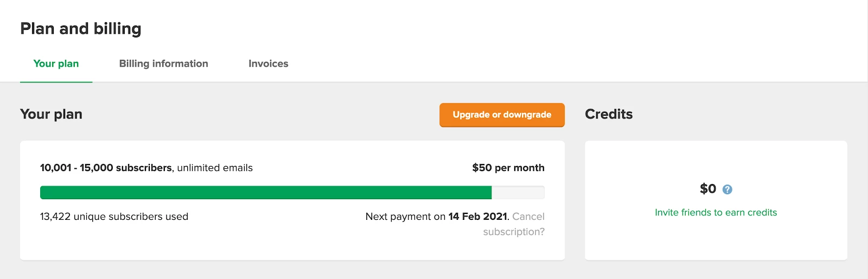Open Invite friends to earn credits link

point(716,212)
